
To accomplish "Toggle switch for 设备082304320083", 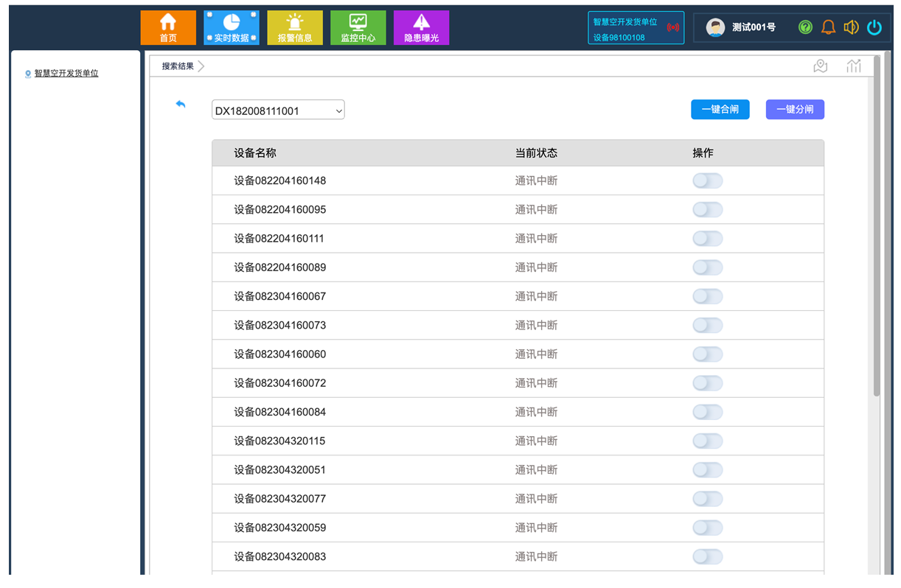I will click(707, 556).
